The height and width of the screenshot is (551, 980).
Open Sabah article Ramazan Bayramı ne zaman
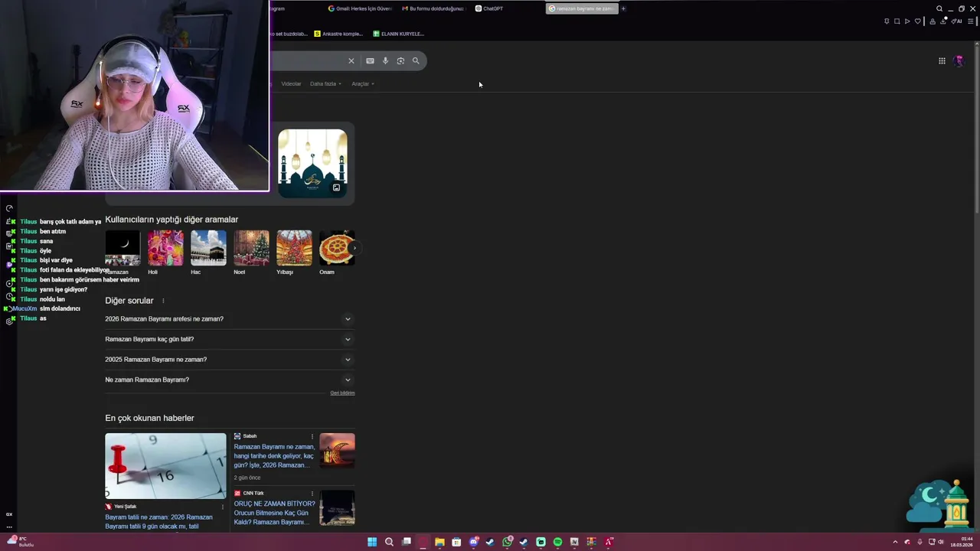274,455
